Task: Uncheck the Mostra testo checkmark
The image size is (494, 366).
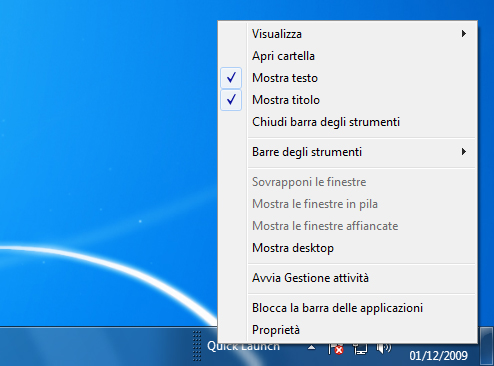Action: point(231,78)
